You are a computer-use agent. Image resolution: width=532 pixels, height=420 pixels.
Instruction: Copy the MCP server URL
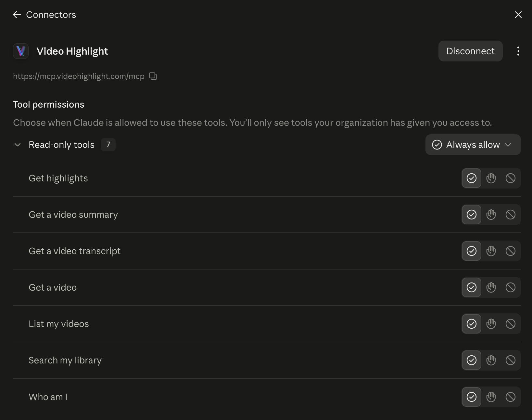[153, 76]
